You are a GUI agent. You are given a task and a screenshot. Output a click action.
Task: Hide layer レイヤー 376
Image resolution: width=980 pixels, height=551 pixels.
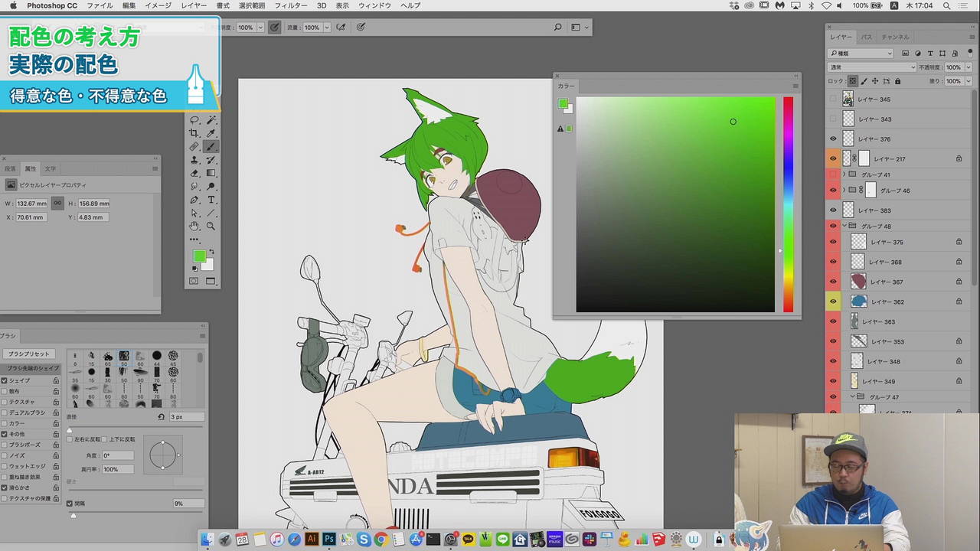pyautogui.click(x=834, y=139)
